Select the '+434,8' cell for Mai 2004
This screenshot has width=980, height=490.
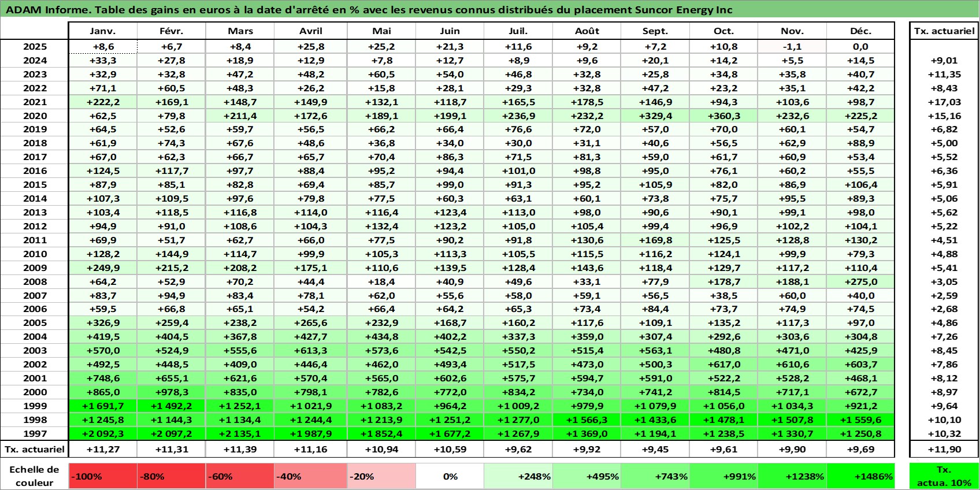pyautogui.click(x=381, y=336)
